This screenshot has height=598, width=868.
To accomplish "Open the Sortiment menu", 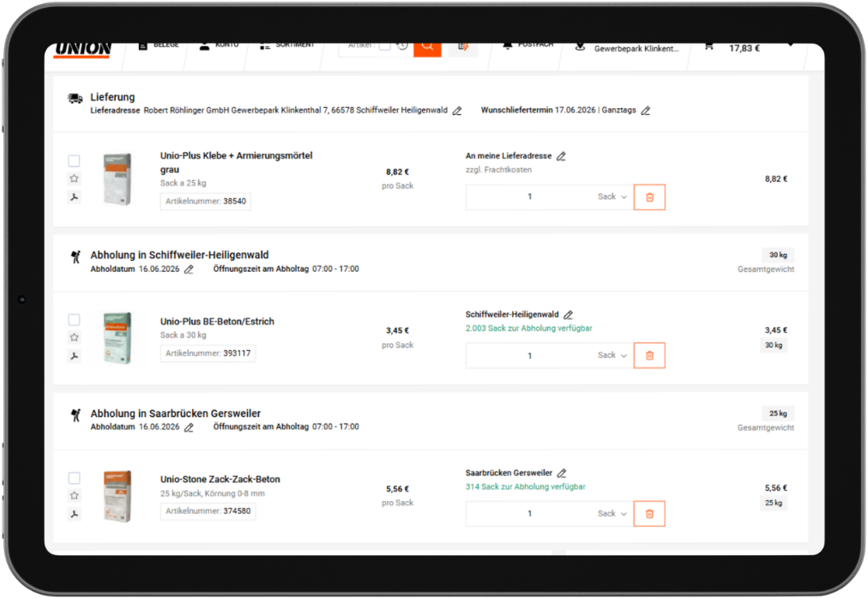I will [x=286, y=45].
